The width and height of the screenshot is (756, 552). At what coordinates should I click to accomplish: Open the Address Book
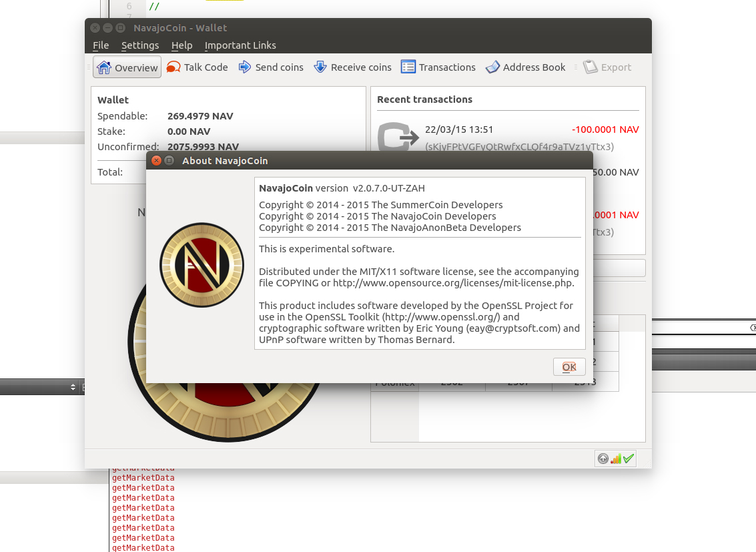(x=526, y=67)
